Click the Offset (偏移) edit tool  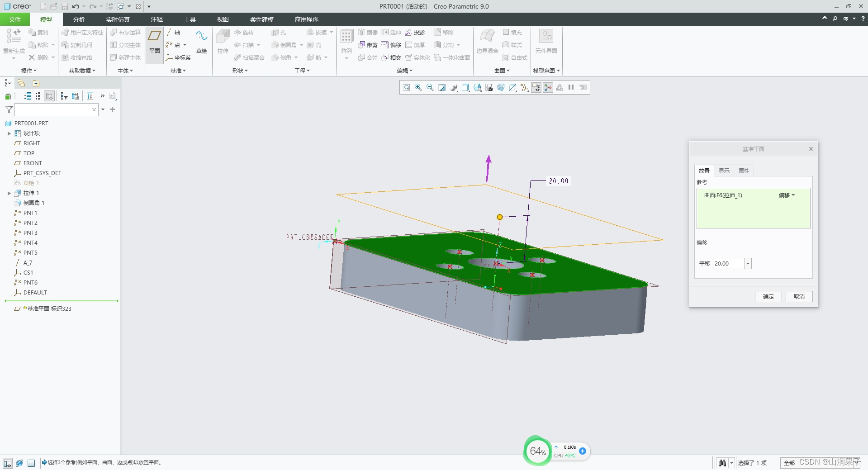tap(391, 45)
